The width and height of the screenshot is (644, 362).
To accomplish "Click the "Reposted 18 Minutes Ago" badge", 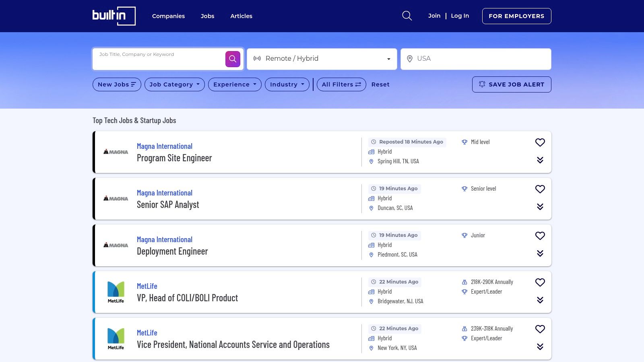I will pos(407,142).
